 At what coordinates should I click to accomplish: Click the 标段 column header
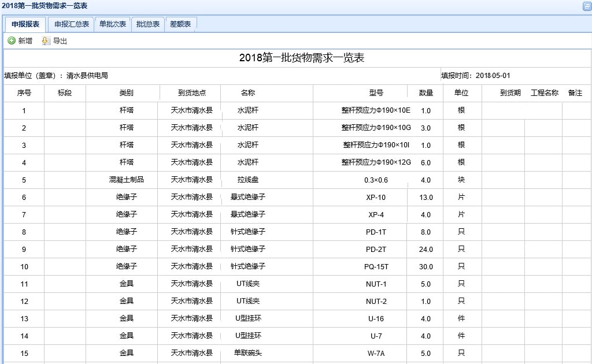[x=65, y=93]
